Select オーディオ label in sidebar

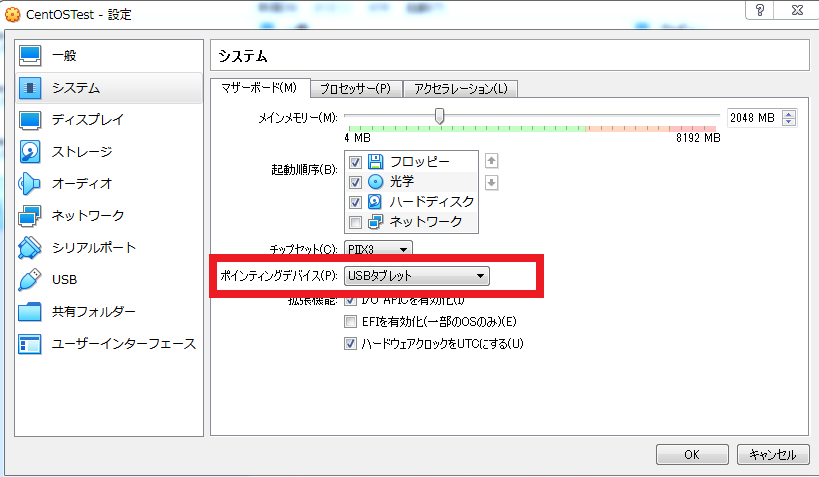click(82, 184)
